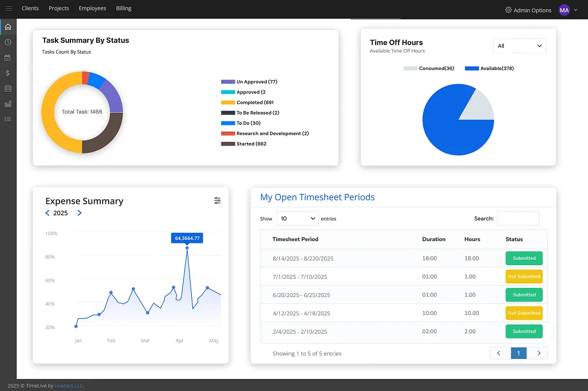
Task: Open the calendar check sidebar icon
Action: 8,58
